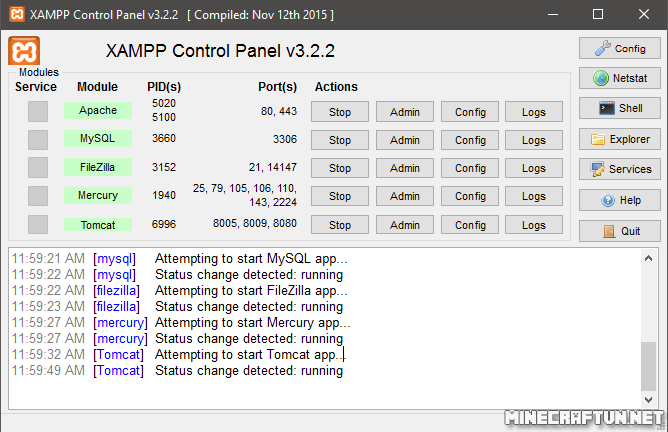Launch the Shell terminal button
The image size is (668, 432).
click(619, 108)
